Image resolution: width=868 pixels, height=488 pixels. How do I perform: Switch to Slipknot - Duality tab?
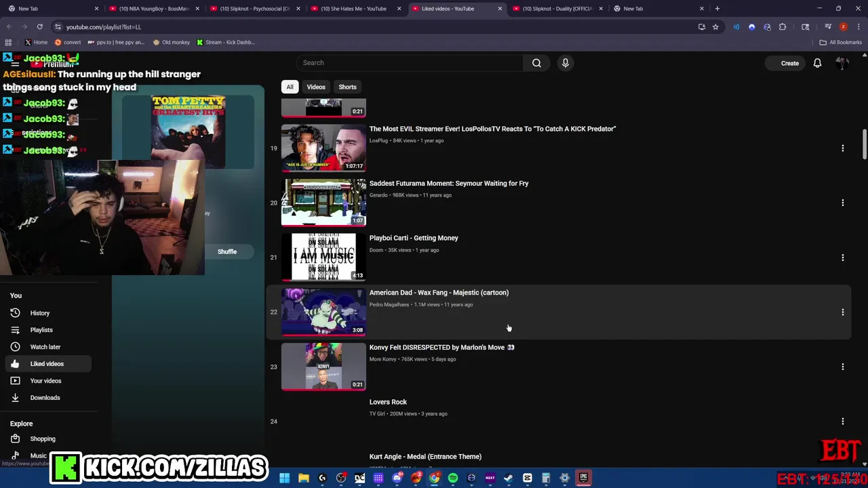[556, 9]
